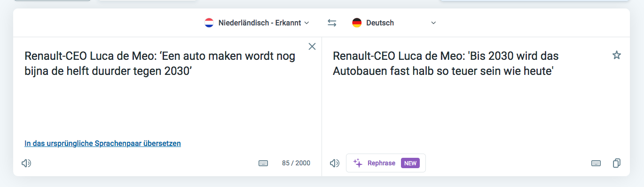
Task: Click 'In das ursprüngliche Sprachenpaar übersetzen' link
Action: [102, 143]
